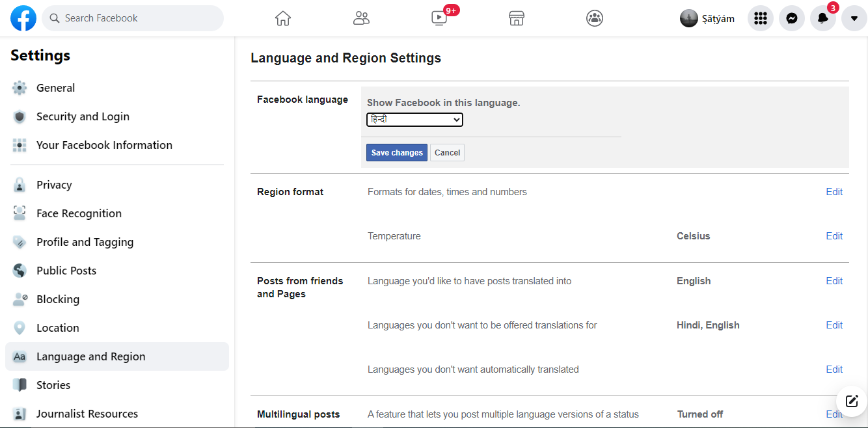
Task: Click the Public Posts globe icon
Action: [20, 271]
